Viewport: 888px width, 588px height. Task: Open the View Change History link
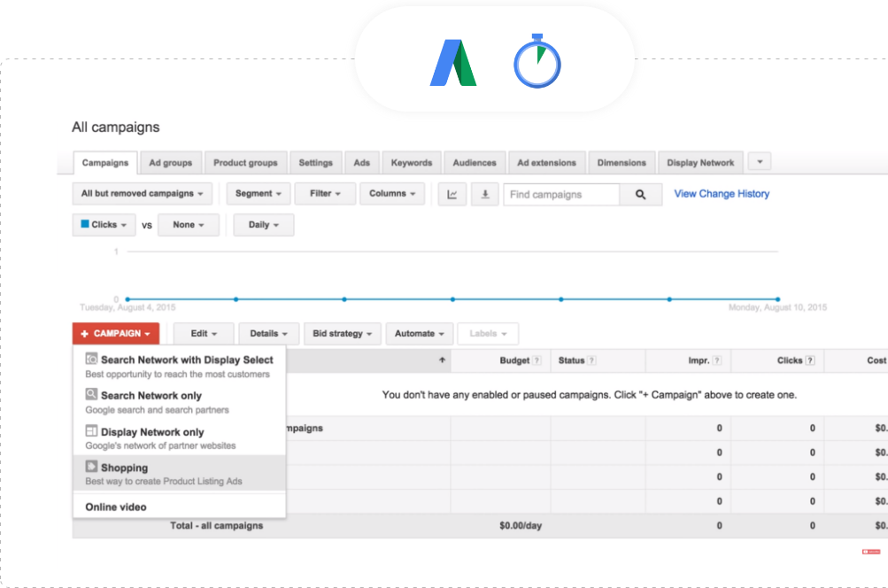pos(722,194)
